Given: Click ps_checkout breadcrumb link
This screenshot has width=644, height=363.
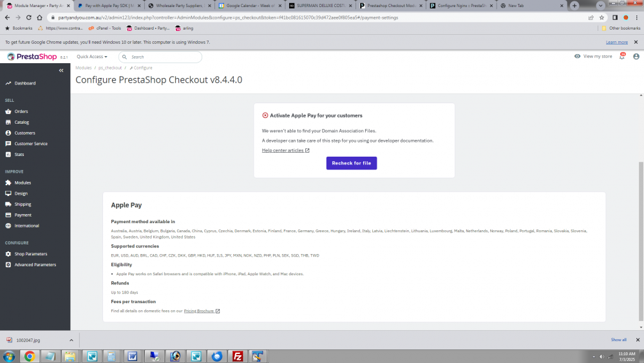Looking at the screenshot, I should coord(110,68).
